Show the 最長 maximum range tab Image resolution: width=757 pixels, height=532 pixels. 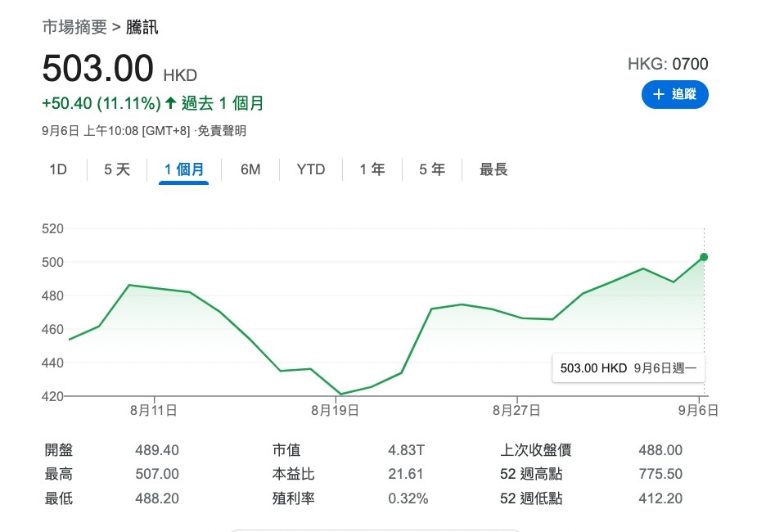click(x=493, y=169)
